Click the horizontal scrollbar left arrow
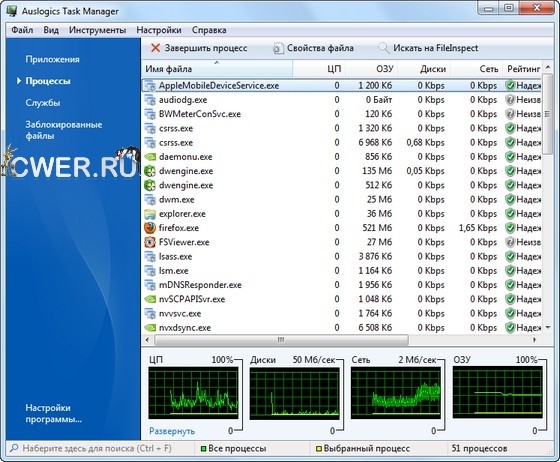 coord(147,340)
